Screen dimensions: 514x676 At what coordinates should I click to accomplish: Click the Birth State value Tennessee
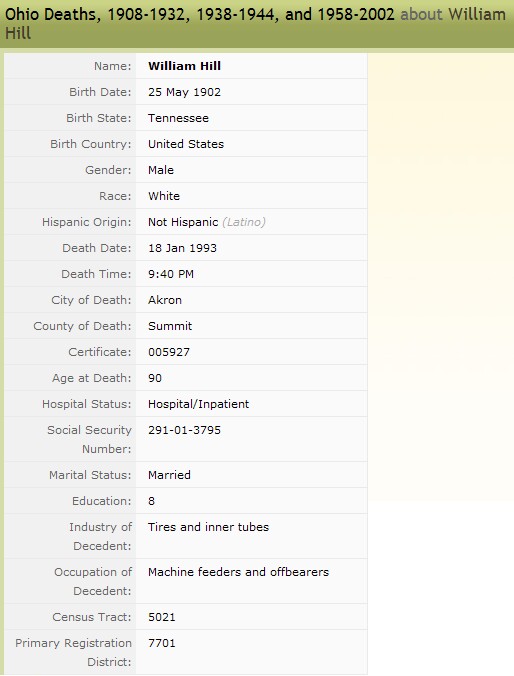coord(179,118)
